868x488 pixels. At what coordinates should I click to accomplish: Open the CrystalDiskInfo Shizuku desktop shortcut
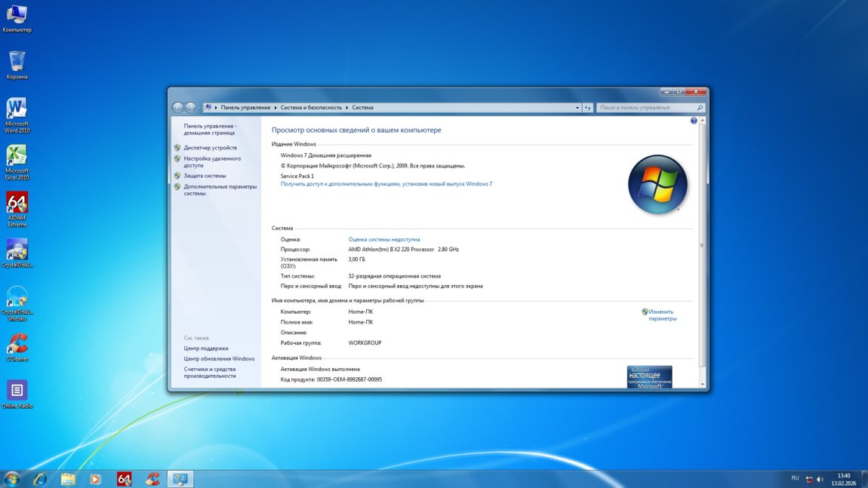17,297
